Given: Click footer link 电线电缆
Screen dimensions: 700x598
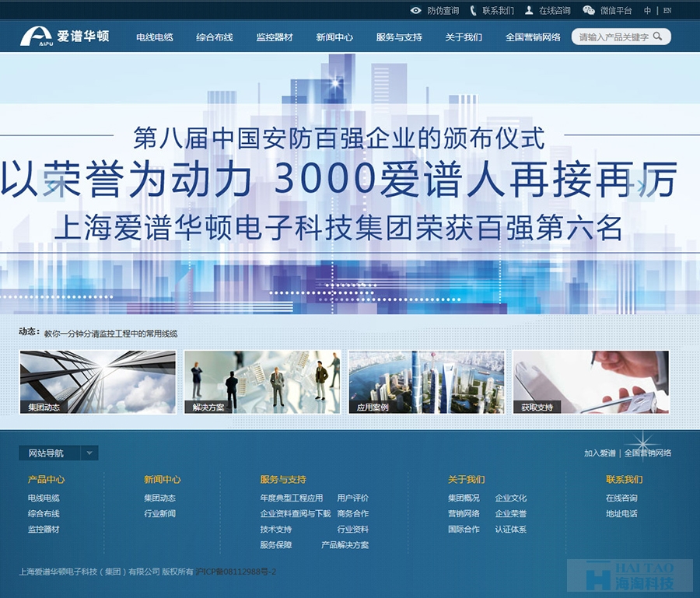Looking at the screenshot, I should (44, 498).
